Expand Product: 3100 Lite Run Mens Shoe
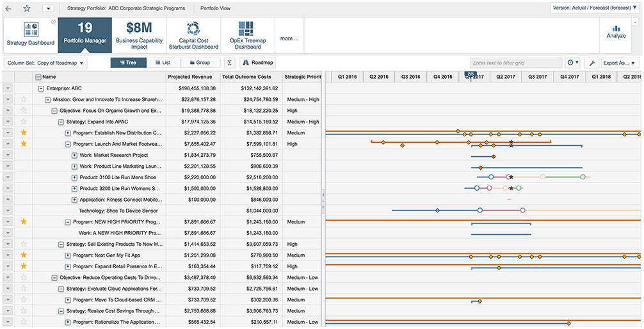The image size is (644, 329). coord(74,177)
